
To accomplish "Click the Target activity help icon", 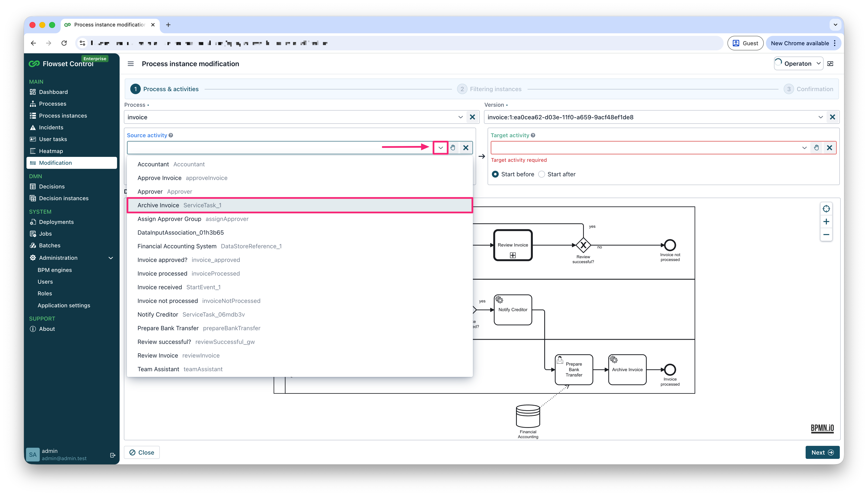I will tap(533, 135).
